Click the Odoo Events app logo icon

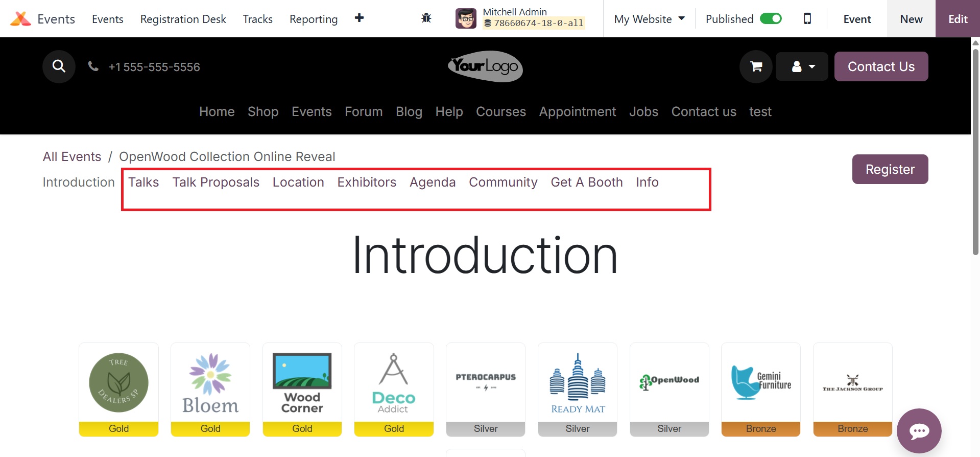pos(20,19)
